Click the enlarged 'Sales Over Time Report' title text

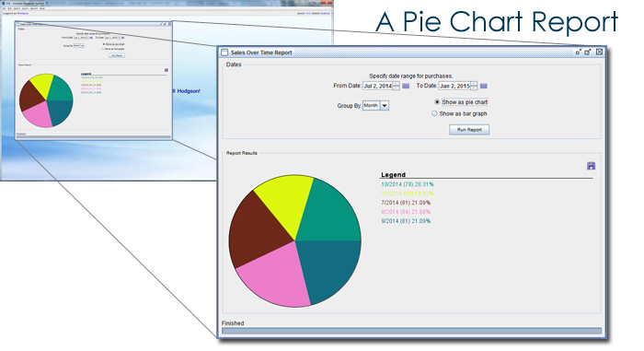pos(261,53)
